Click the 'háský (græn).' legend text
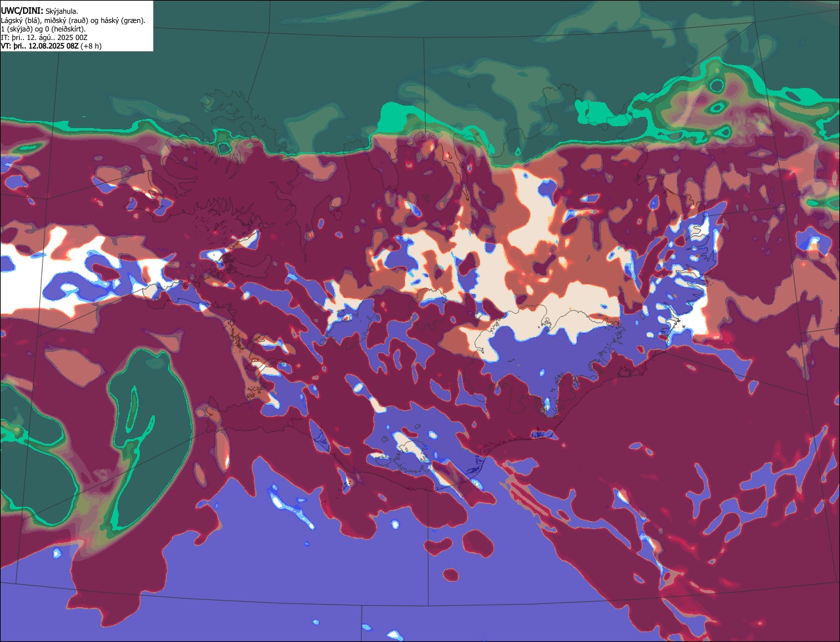This screenshot has height=642, width=840. (123, 21)
